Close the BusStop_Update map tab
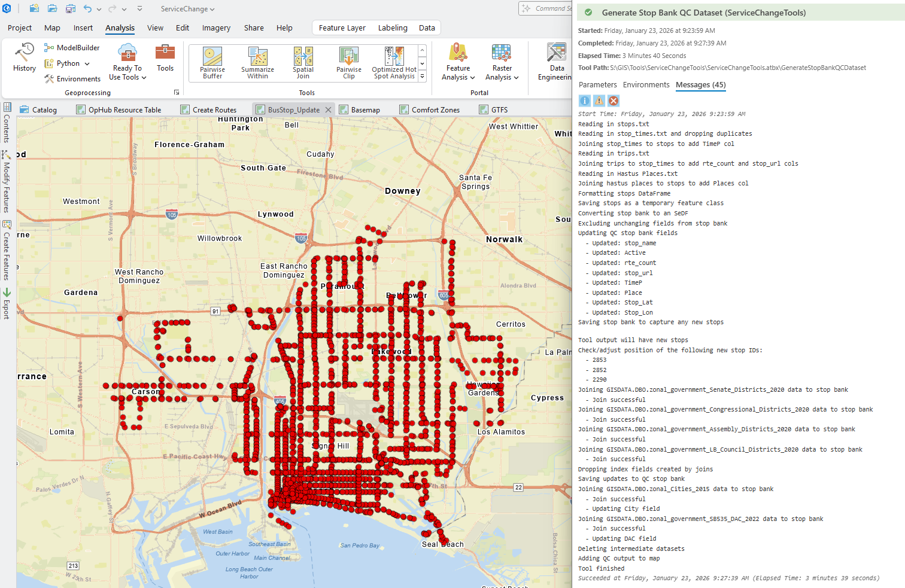 [328, 110]
